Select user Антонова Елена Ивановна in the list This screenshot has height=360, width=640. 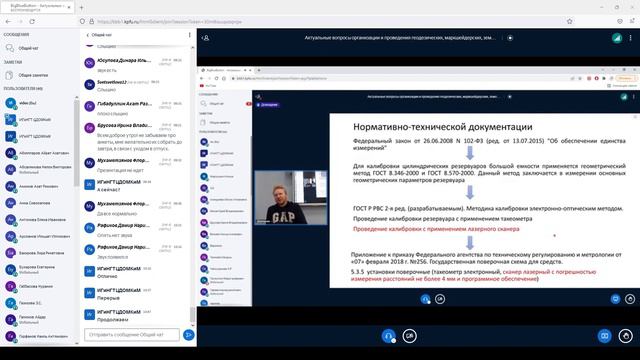coord(40,220)
